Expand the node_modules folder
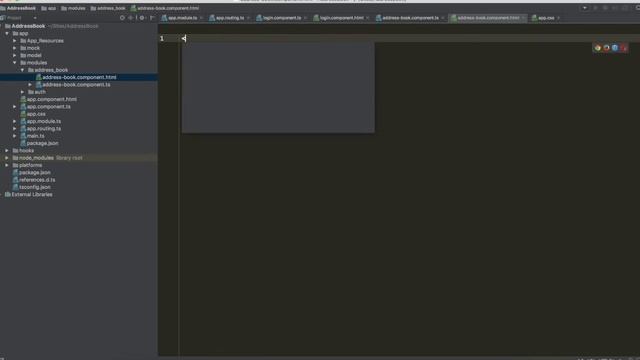Image resolution: width=640 pixels, height=360 pixels. (7, 158)
